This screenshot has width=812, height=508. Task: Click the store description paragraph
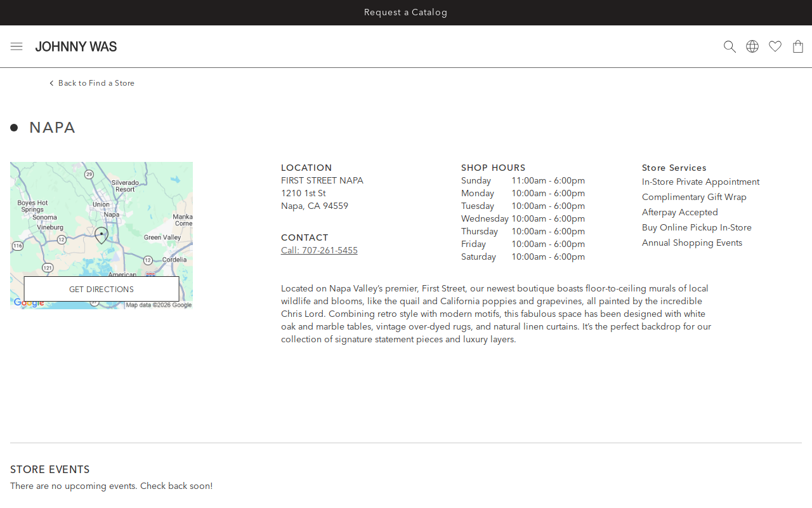496,314
